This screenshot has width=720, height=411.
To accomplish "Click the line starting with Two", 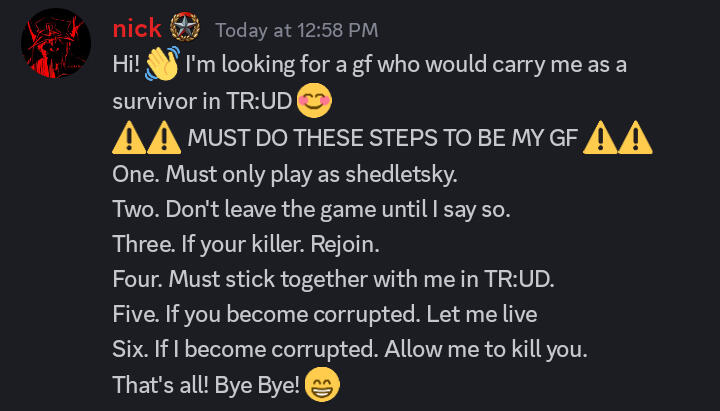I will coord(311,210).
